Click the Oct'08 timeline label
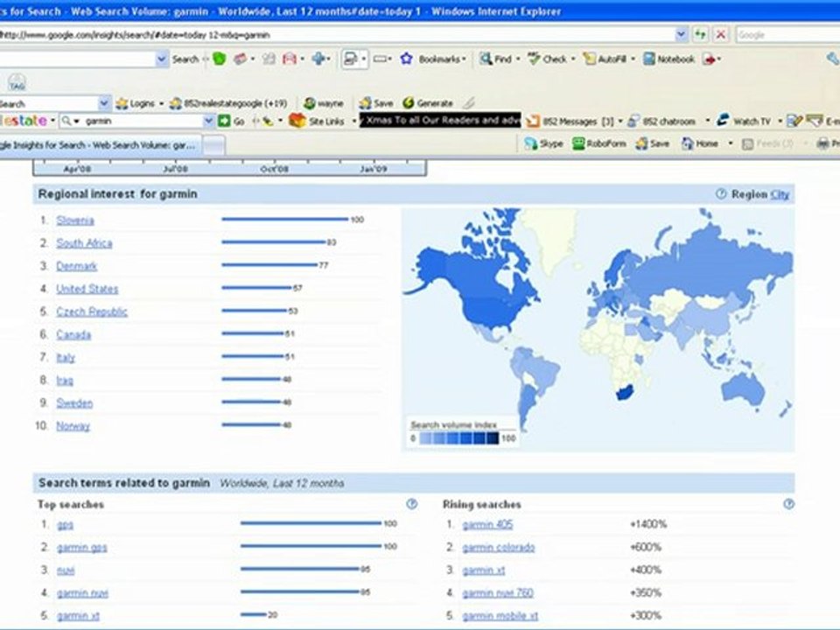 coord(274,169)
